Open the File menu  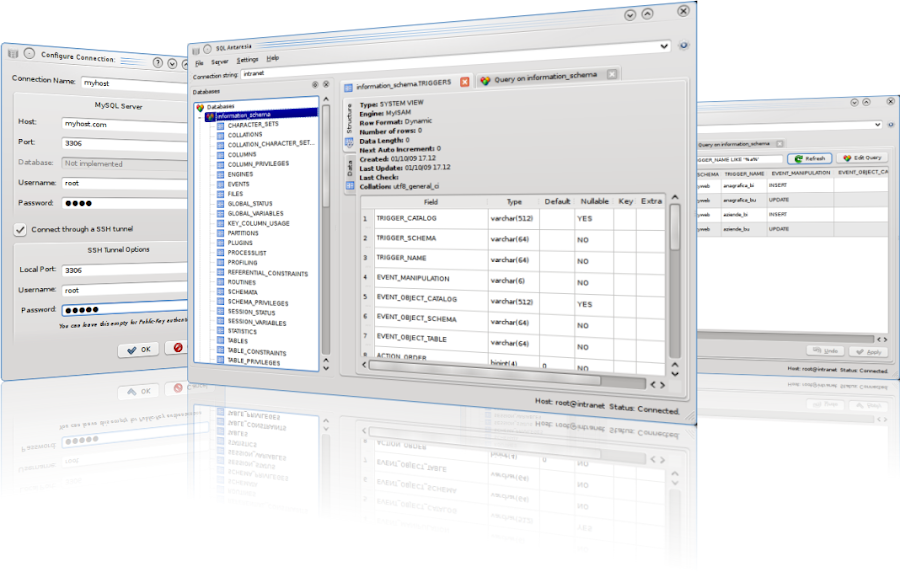tap(199, 63)
